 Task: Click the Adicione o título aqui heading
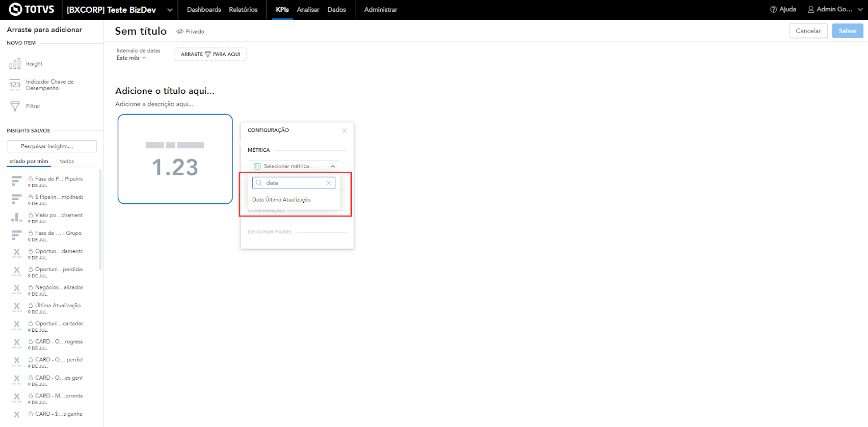165,91
